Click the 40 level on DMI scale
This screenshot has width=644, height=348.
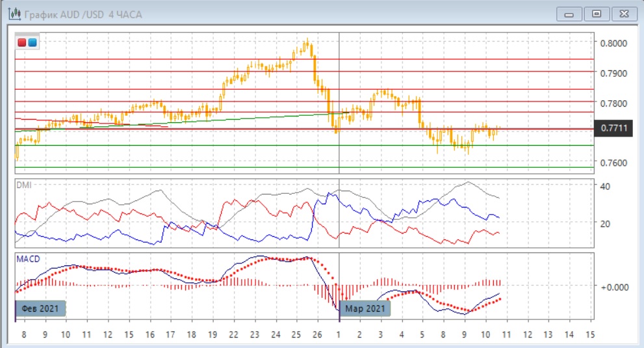[x=606, y=187]
